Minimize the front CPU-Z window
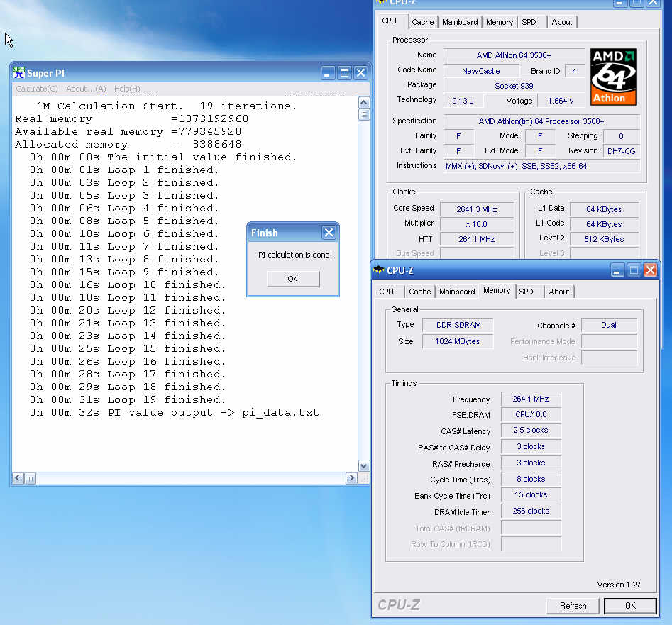The height and width of the screenshot is (625, 672). (x=617, y=270)
